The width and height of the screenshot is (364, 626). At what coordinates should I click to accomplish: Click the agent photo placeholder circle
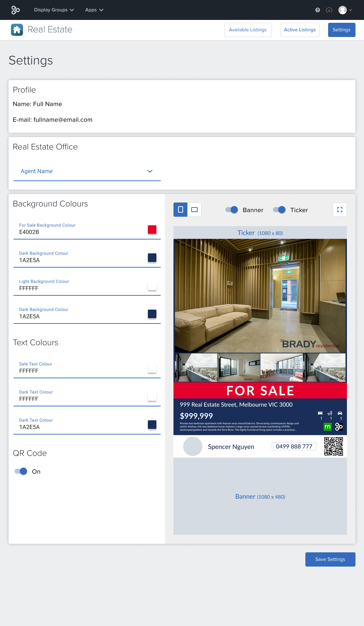(193, 446)
